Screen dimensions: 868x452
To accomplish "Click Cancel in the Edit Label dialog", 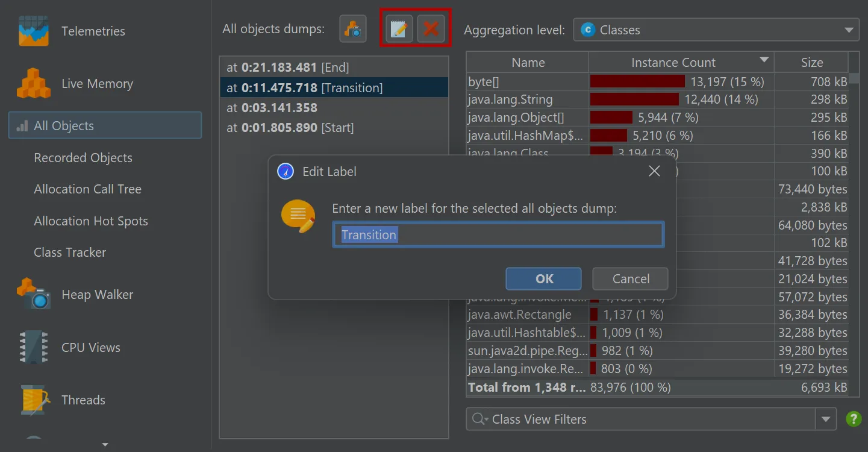I will 631,278.
